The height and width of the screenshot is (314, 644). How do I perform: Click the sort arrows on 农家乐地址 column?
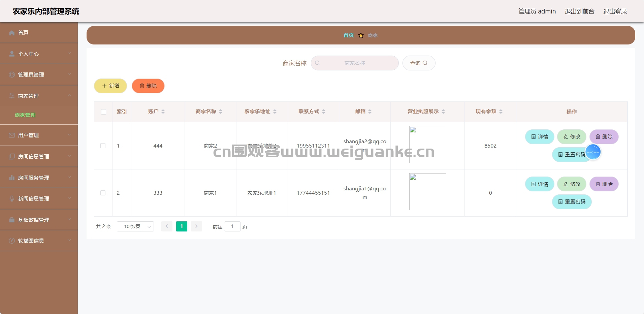pyautogui.click(x=275, y=112)
